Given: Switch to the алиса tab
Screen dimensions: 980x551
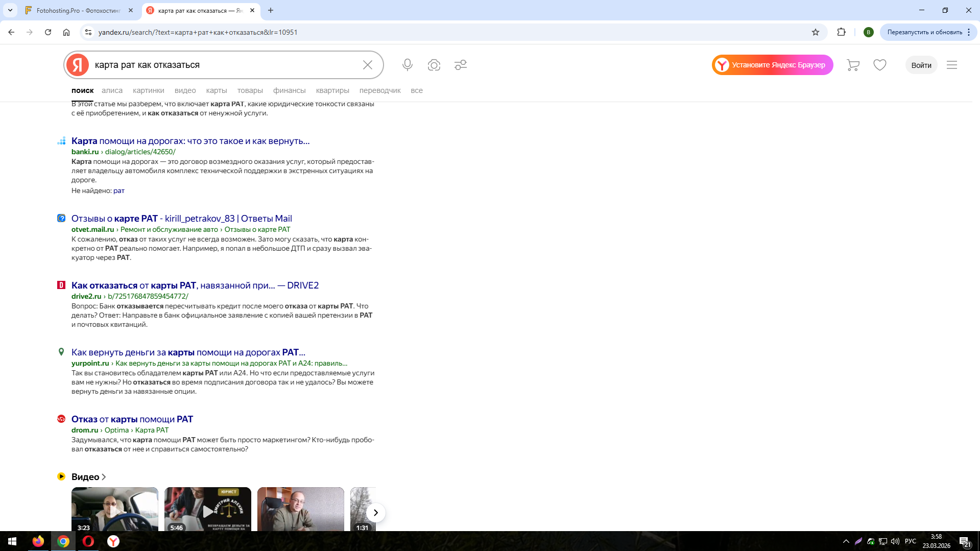Looking at the screenshot, I should click(x=112, y=90).
